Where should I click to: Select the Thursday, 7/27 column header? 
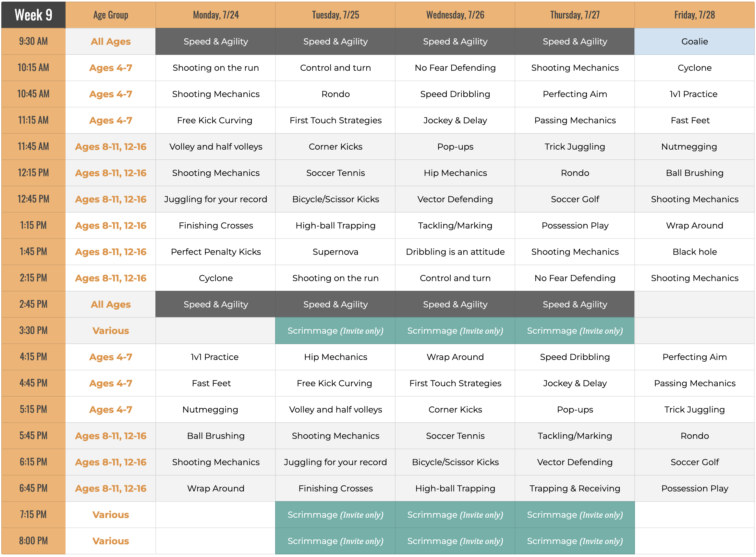tap(575, 15)
